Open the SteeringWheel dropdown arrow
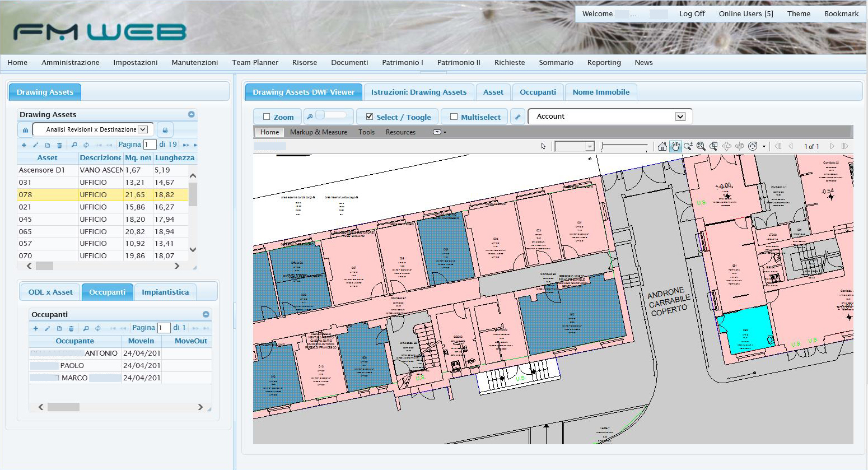The image size is (868, 470). point(764,147)
